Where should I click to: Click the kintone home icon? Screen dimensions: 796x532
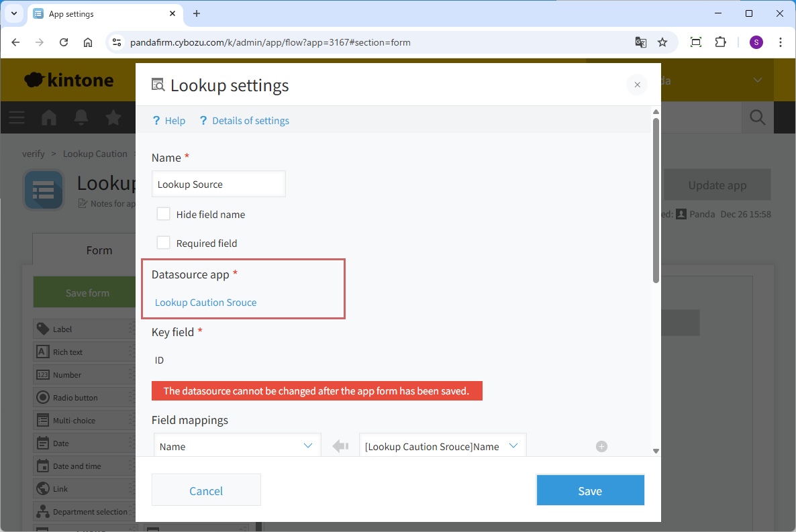coord(49,118)
